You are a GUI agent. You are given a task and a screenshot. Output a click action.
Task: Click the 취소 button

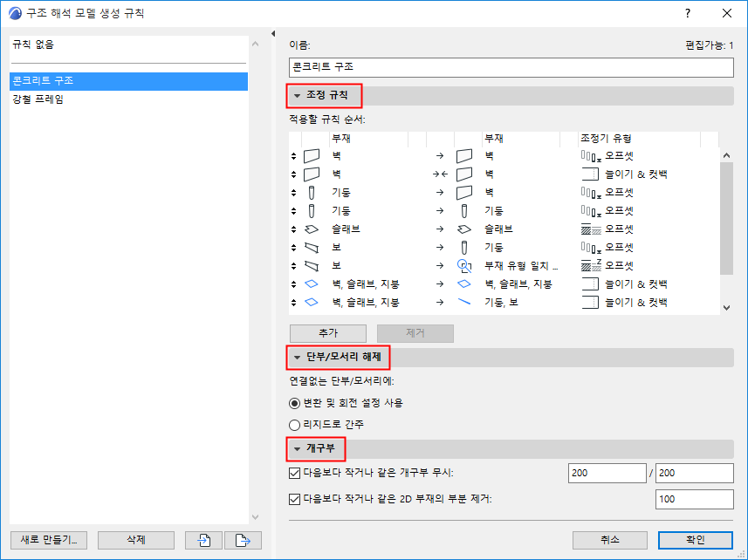(609, 540)
